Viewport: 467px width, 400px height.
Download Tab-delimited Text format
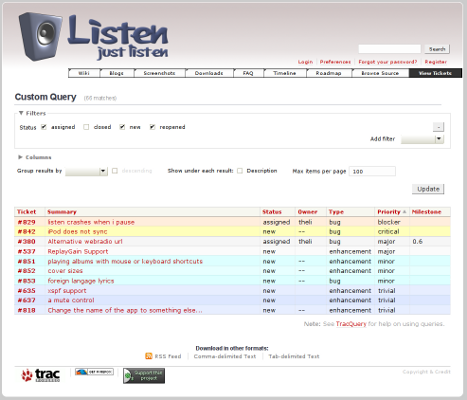pos(294,356)
